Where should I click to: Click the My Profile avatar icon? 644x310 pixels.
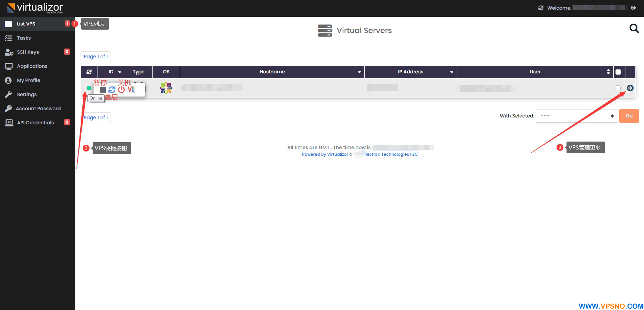point(8,80)
